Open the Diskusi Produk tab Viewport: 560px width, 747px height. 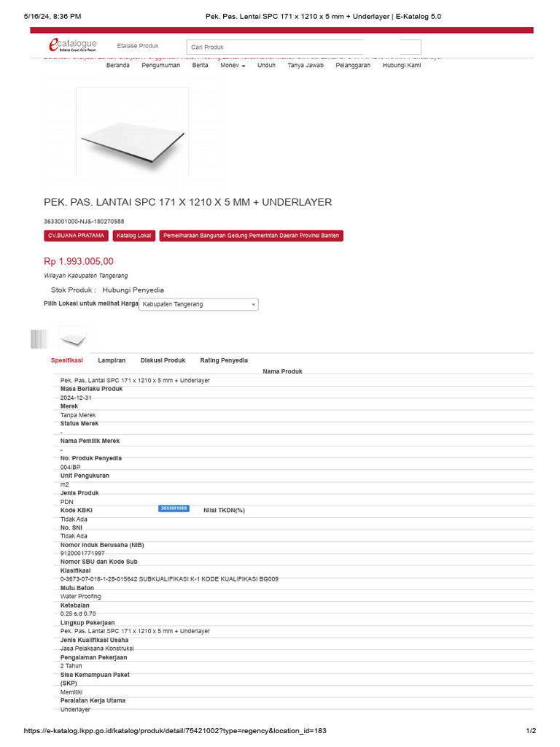coord(163,360)
